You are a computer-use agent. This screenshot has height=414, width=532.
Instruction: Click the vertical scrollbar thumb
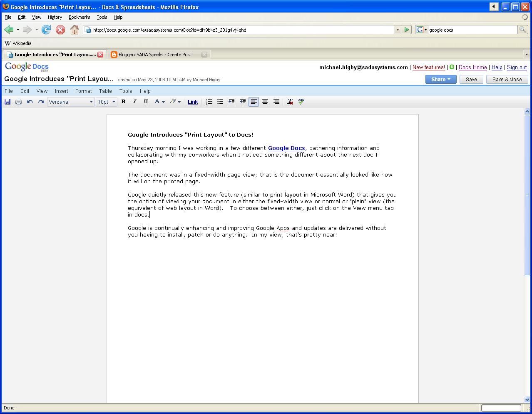coord(527,195)
